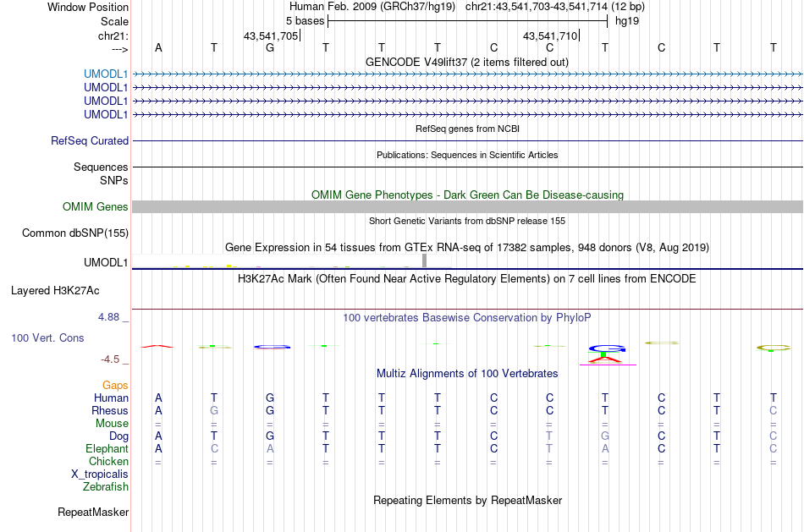Click the red A-column PhyloP conservation mark
Screen dimensions: 804x532
point(158,347)
